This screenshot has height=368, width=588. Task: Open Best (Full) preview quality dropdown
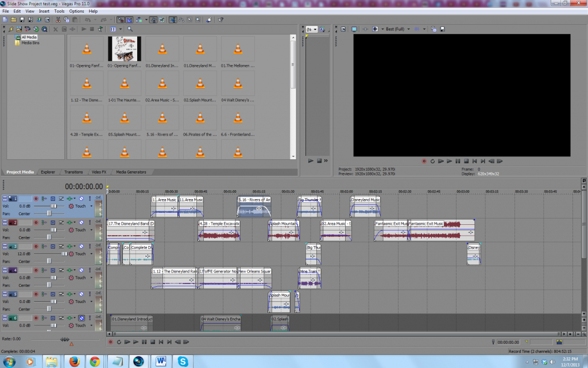point(408,29)
